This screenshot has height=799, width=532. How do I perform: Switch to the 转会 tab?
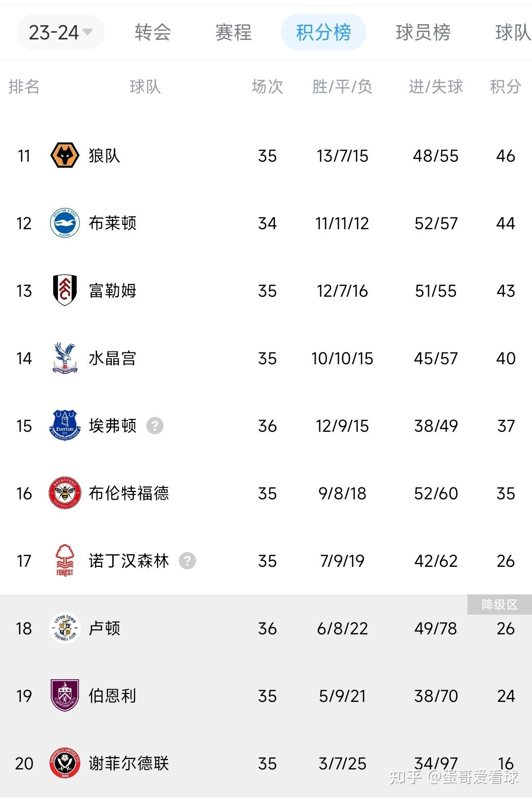click(x=153, y=34)
